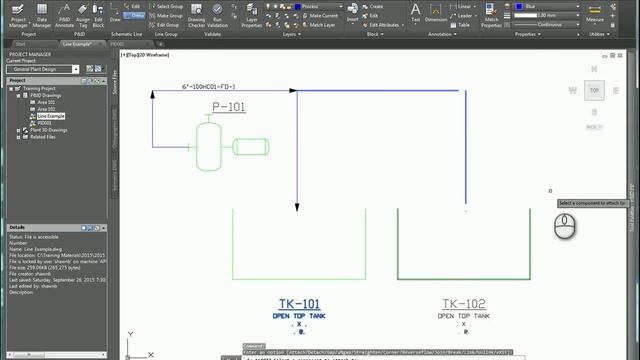Click Select Group in Line Group panel

point(166,7)
